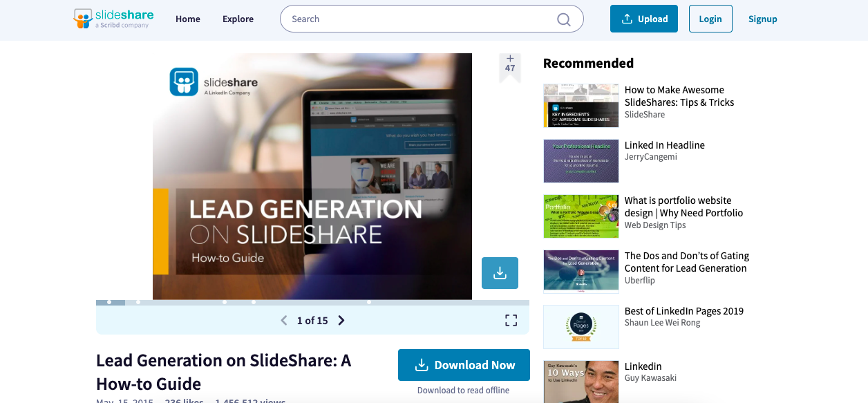Click the Download Now button
This screenshot has height=403, width=868.
click(464, 365)
